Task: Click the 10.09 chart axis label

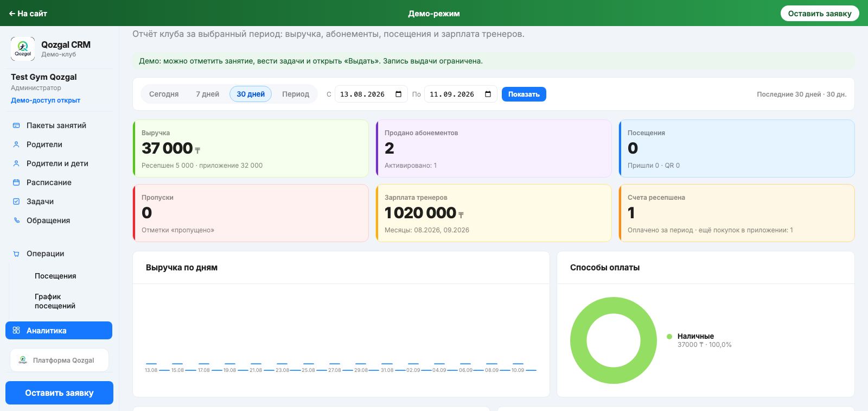Action: (518, 370)
